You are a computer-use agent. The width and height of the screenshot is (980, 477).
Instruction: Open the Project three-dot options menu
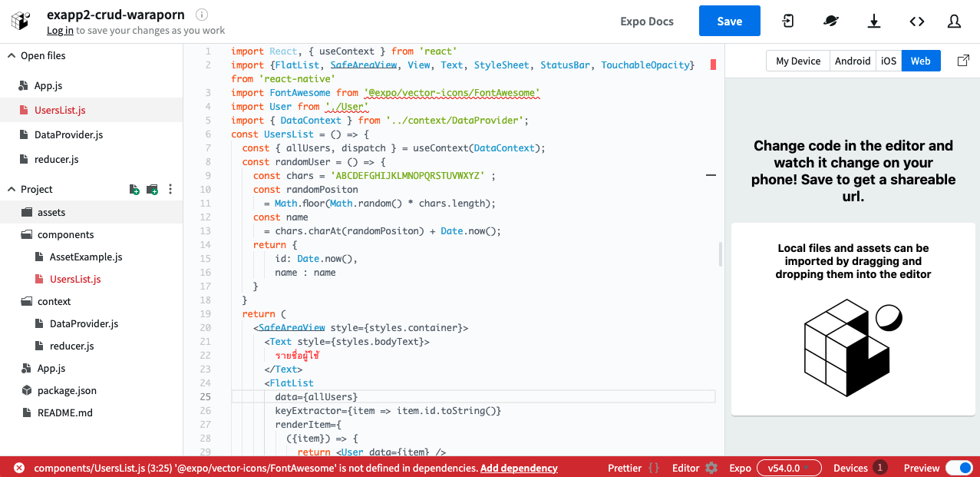click(170, 190)
